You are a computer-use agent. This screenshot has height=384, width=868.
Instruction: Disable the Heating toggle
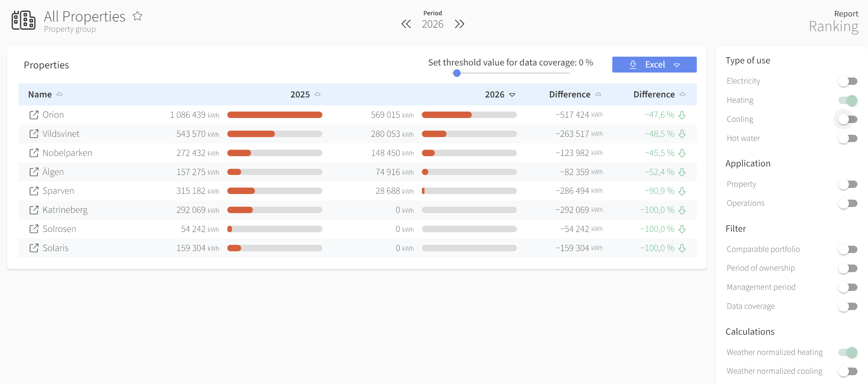point(847,100)
